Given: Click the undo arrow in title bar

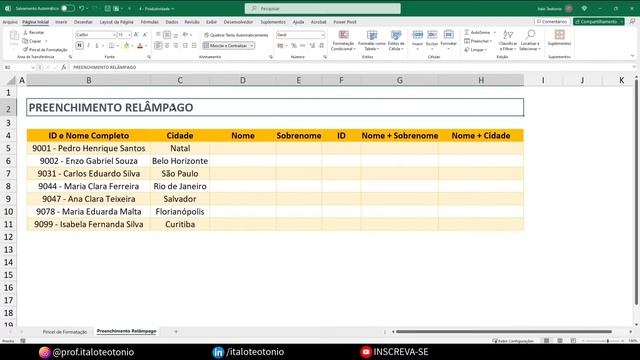Looking at the screenshot, I should click(82, 8).
